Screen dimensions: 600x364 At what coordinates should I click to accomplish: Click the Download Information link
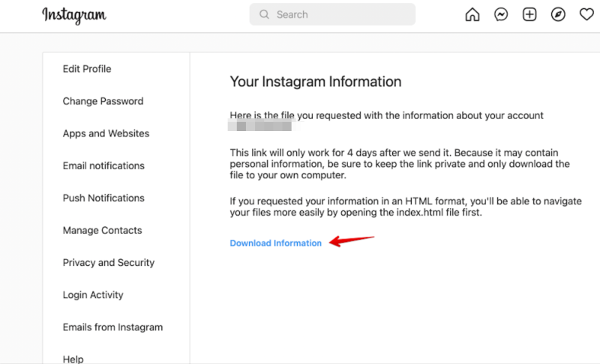[275, 243]
